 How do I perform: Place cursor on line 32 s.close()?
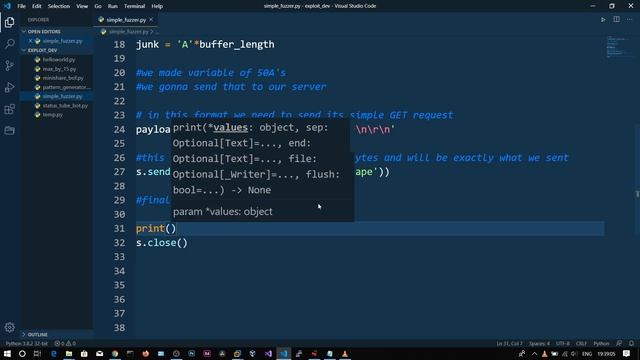pos(162,243)
